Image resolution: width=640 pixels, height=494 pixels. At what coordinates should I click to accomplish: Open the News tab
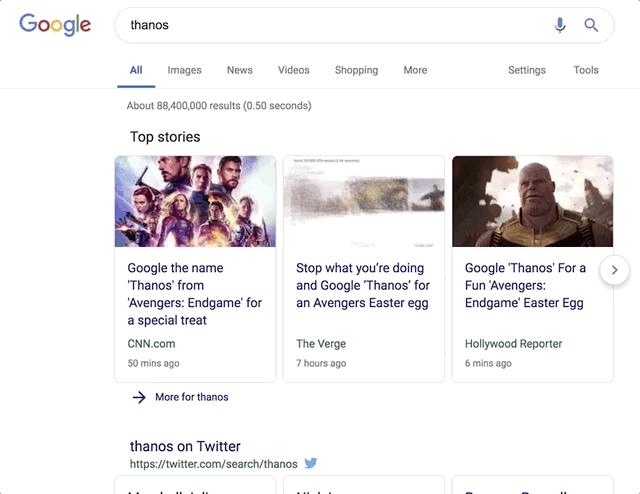(240, 70)
